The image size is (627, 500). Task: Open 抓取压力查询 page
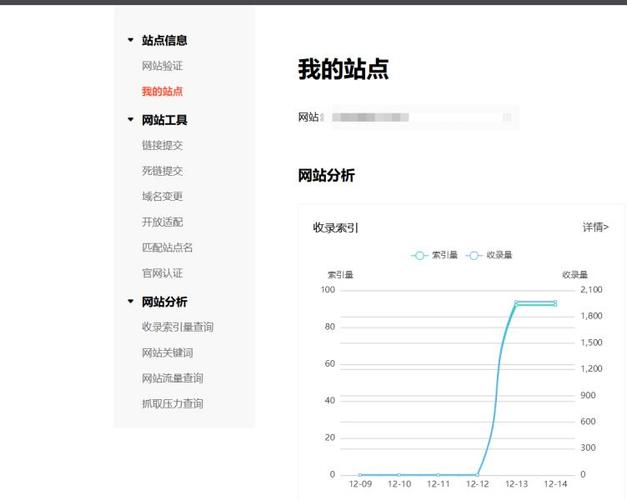(172, 404)
